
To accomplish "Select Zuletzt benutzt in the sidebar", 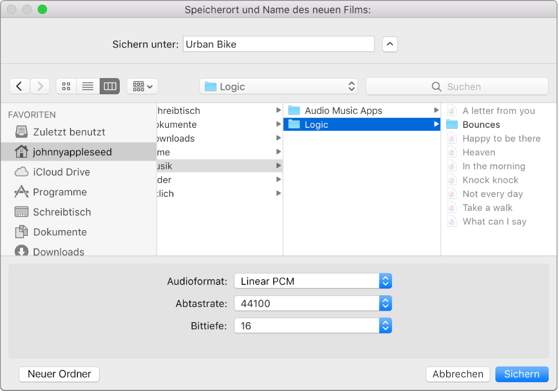I will [x=79, y=132].
